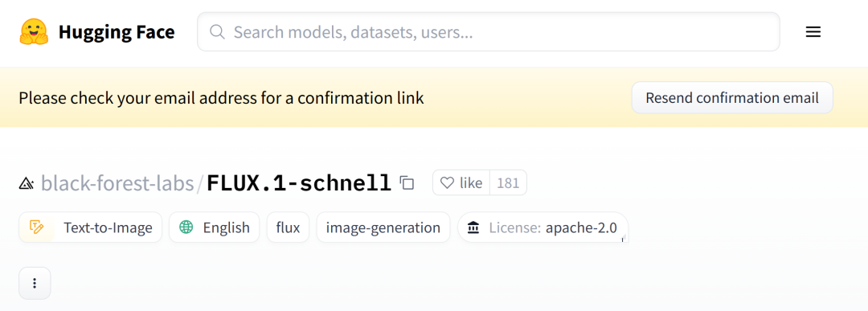
Task: View the 181 likes count
Action: [x=508, y=182]
